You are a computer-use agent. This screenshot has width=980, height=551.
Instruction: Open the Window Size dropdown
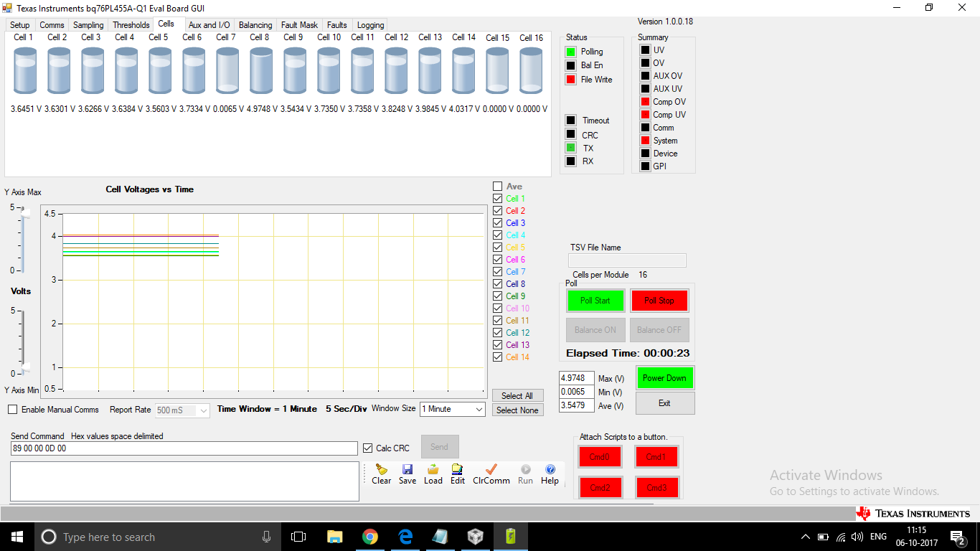click(x=453, y=409)
